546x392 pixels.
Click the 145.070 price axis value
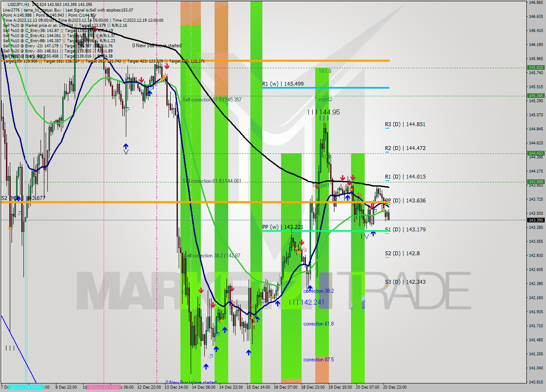click(x=536, y=115)
